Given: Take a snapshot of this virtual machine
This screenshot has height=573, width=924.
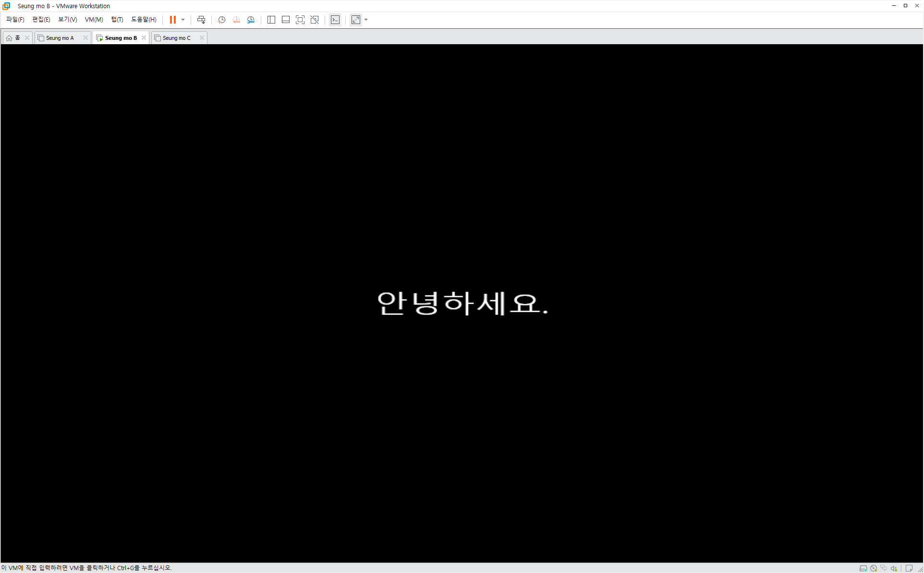Looking at the screenshot, I should pos(221,20).
